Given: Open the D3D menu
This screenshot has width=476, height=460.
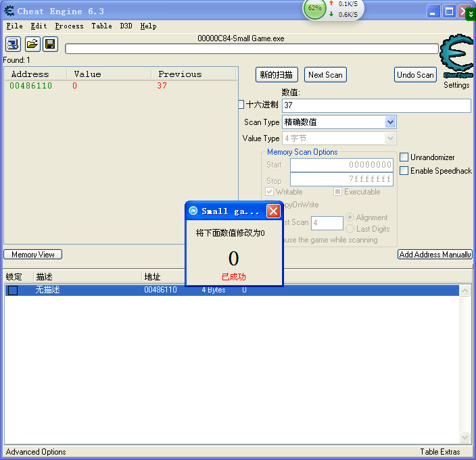Looking at the screenshot, I should (126, 26).
